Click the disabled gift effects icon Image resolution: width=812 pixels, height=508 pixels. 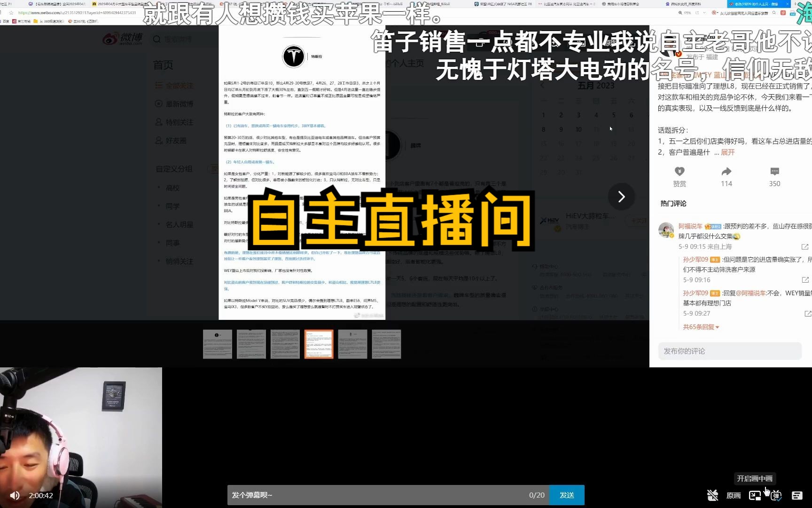[x=713, y=495]
